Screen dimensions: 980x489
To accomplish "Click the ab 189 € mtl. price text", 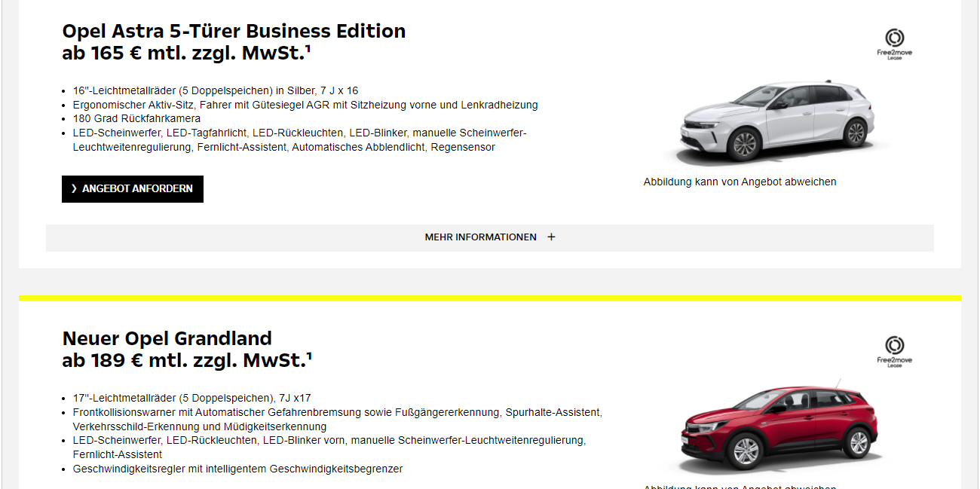I will coord(187,361).
